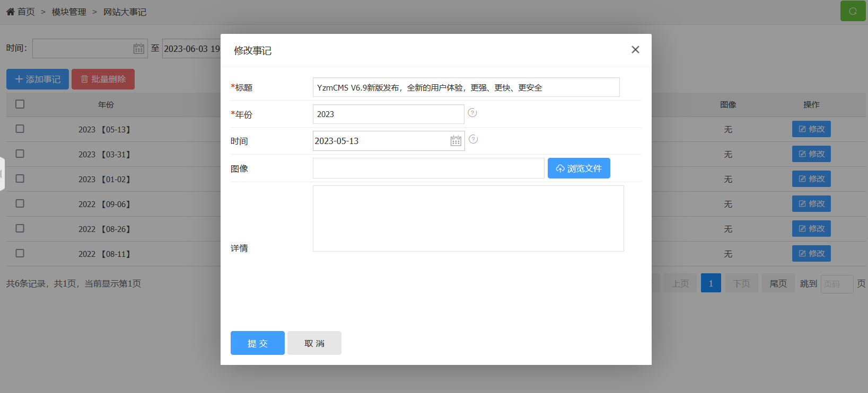The image size is (868, 393).
Task: Check the box for 2023【03-31】 row
Action: (20, 154)
